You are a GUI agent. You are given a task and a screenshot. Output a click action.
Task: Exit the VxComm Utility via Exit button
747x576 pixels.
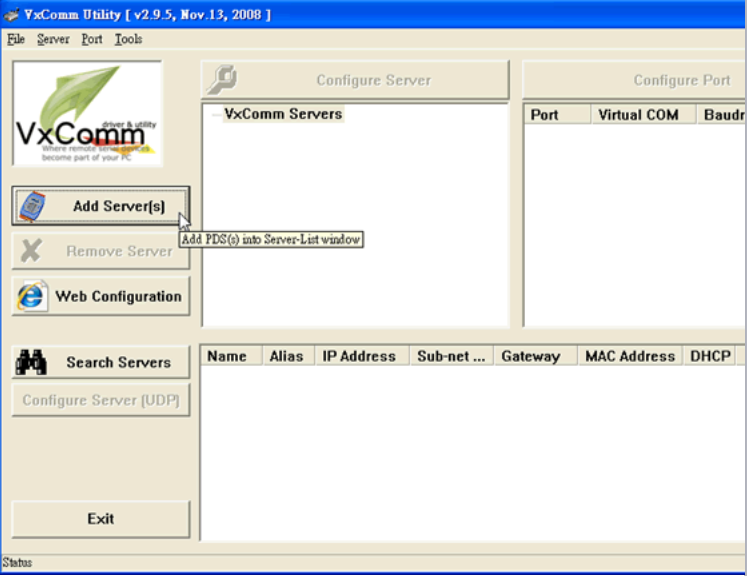pos(101,519)
